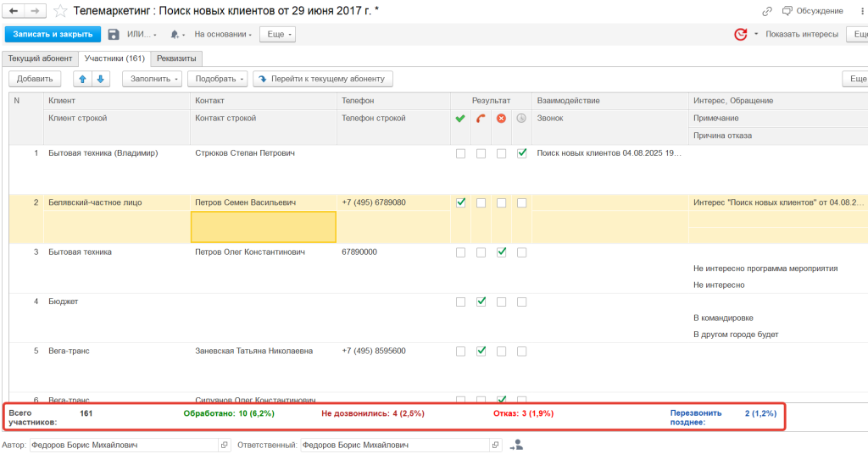Click Перейти к текущему абоненту button
This screenshot has height=454, width=868.
(322, 79)
